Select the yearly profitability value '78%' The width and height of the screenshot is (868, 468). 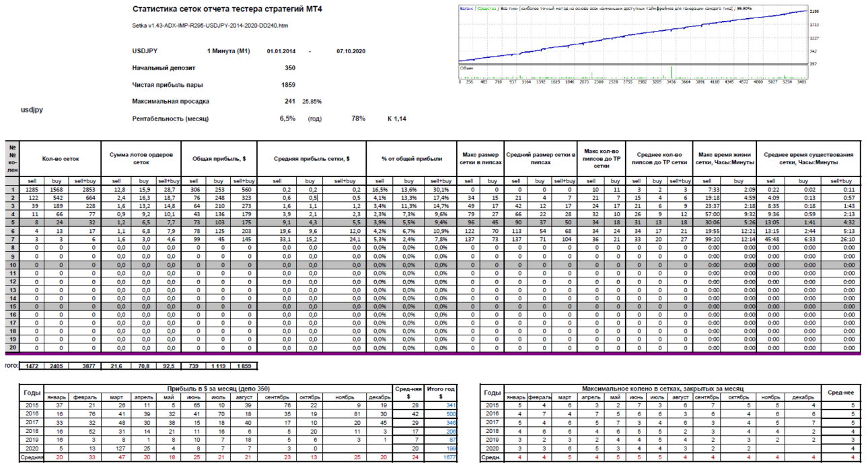pos(358,119)
